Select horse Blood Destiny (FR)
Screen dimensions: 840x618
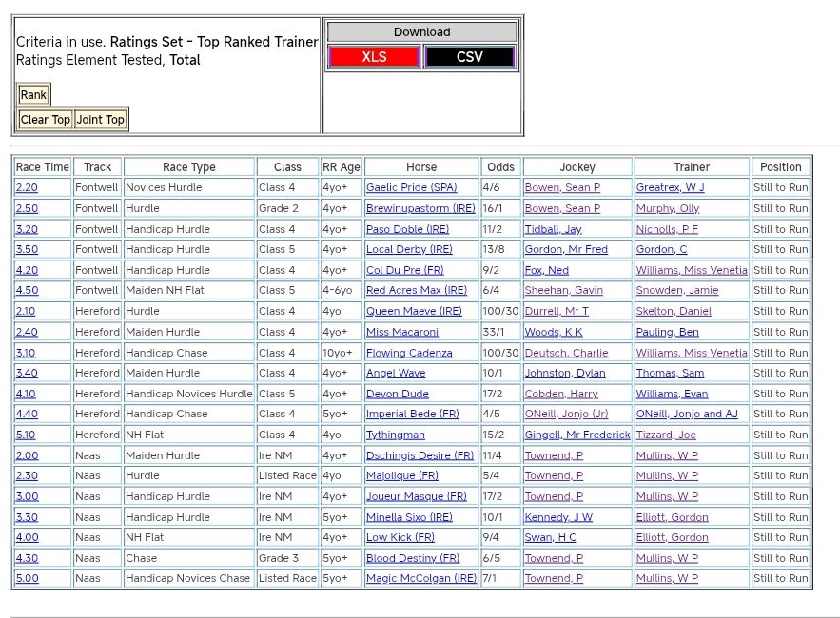(412, 558)
